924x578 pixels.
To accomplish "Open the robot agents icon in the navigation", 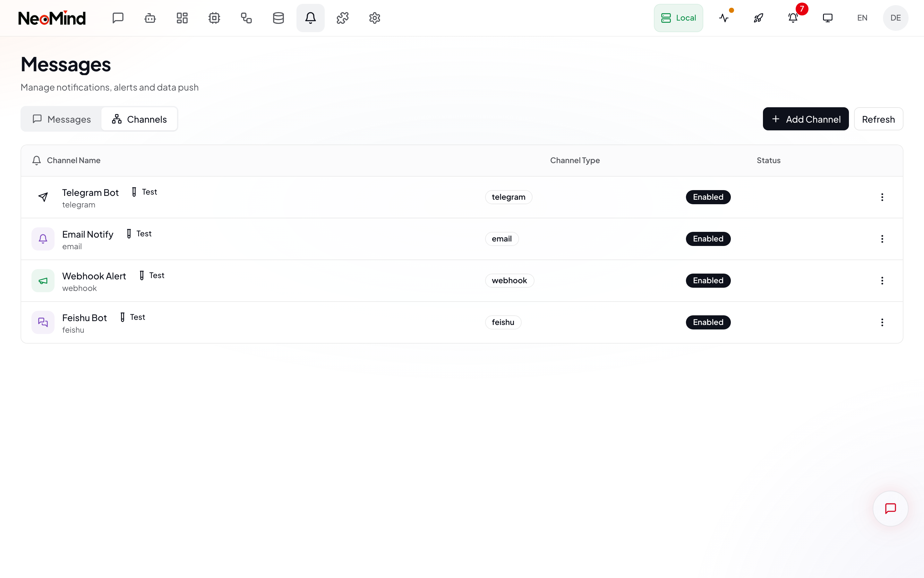I will (150, 18).
